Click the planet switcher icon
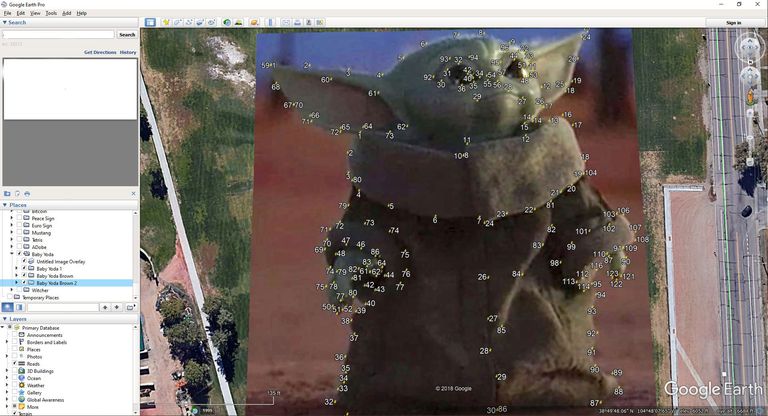The image size is (768, 416). 254,23
